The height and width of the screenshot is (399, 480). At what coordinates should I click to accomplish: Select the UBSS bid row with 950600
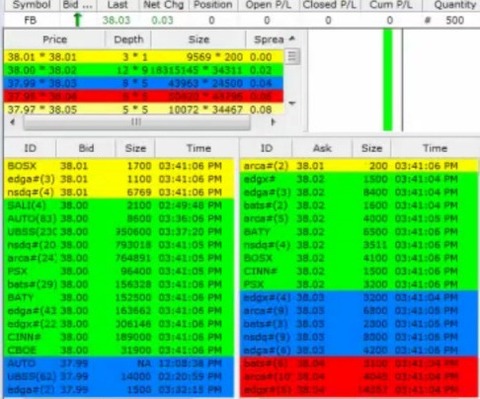point(119,232)
